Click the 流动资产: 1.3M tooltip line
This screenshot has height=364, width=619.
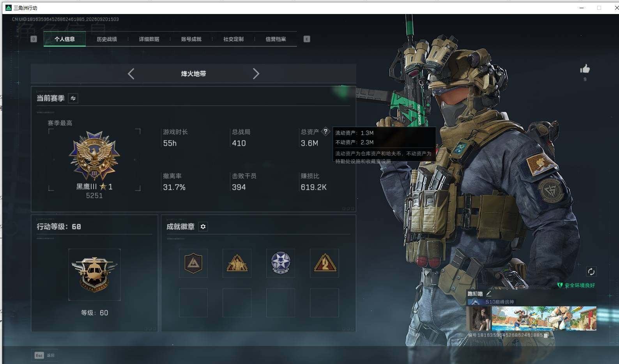355,133
